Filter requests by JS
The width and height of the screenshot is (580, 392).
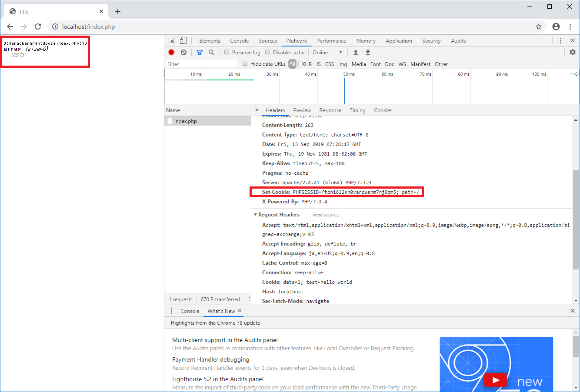318,64
